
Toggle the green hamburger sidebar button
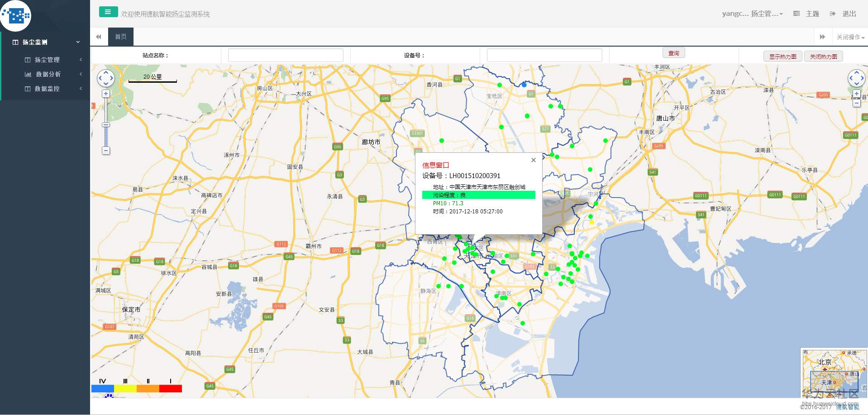(108, 12)
